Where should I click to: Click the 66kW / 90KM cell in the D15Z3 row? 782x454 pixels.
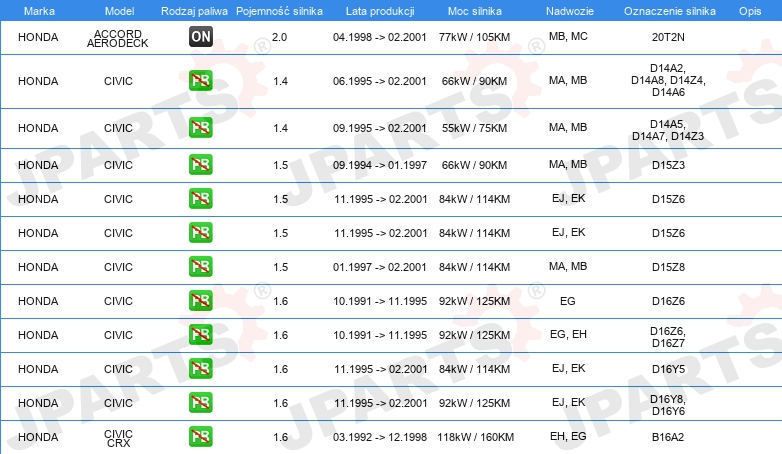click(x=474, y=165)
